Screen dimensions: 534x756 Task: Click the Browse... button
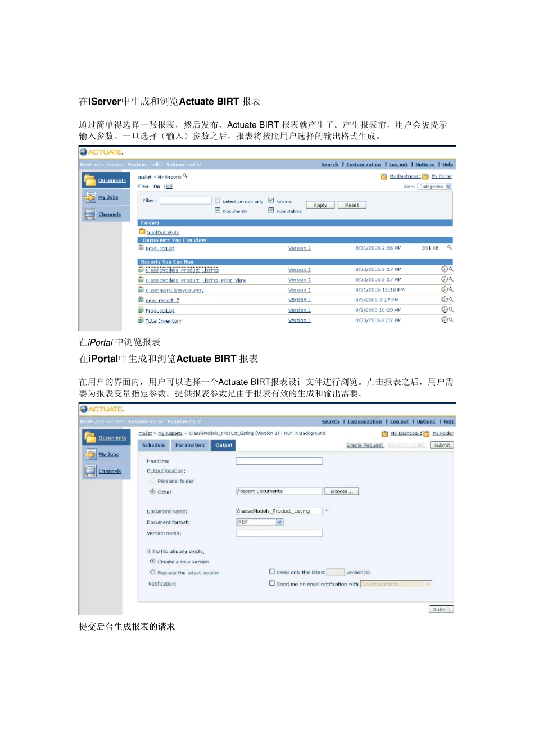click(x=341, y=491)
